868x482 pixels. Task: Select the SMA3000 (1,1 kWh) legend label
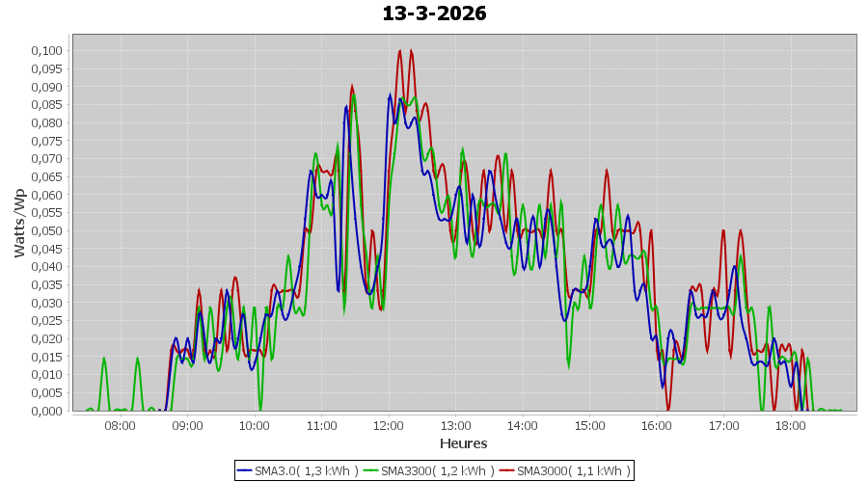[574, 470]
